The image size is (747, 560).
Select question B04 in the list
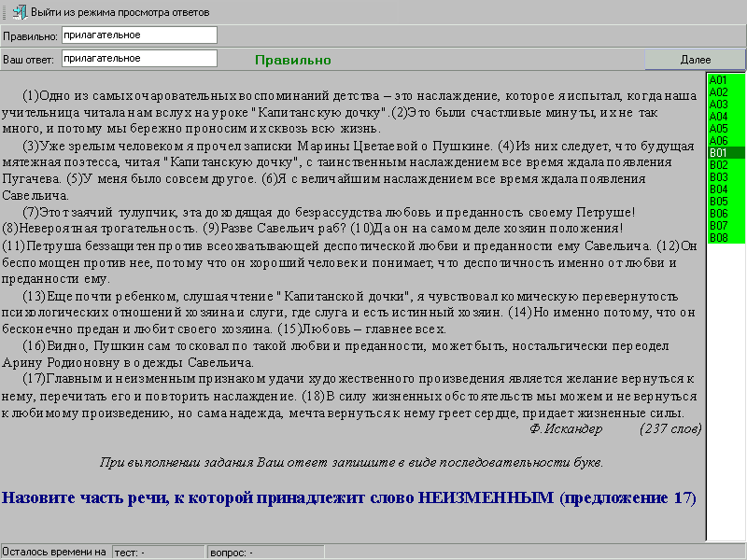[726, 189]
